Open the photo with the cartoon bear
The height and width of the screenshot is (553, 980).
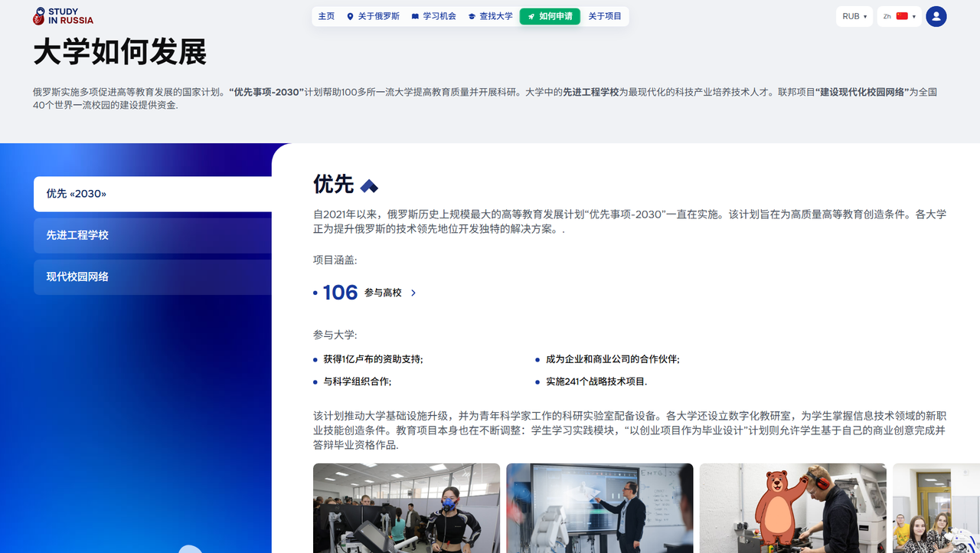coord(793,508)
